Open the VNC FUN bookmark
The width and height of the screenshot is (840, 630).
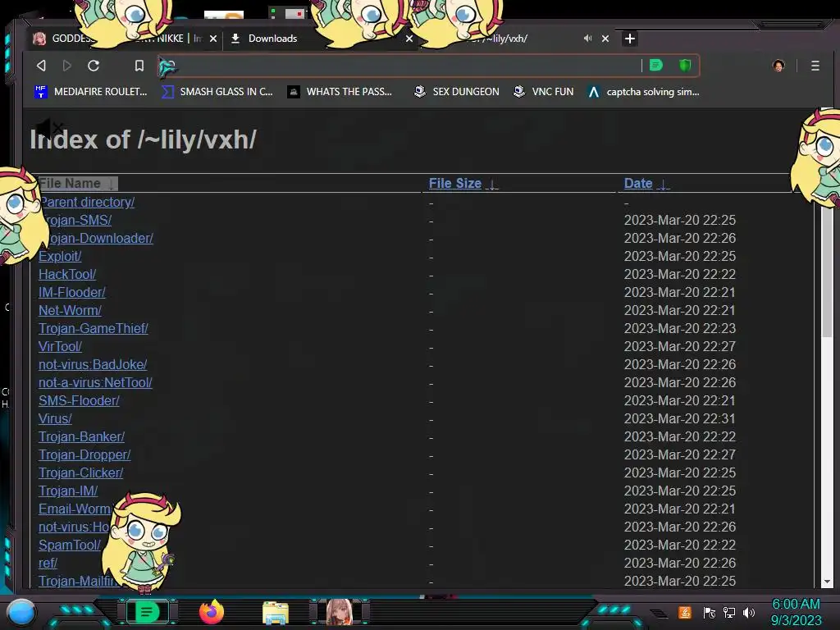[x=543, y=92]
